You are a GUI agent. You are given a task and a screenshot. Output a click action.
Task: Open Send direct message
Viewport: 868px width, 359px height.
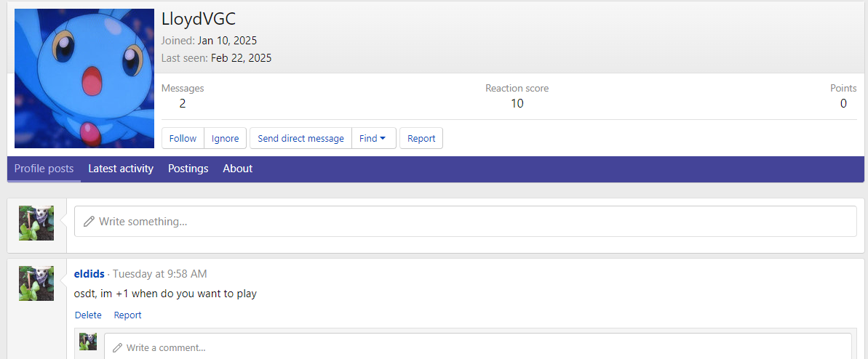[300, 138]
